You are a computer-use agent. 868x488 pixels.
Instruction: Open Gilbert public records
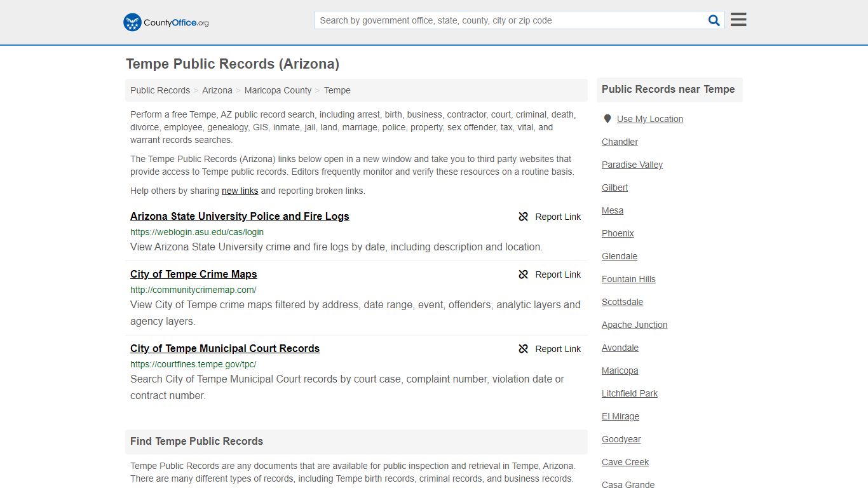click(x=614, y=187)
